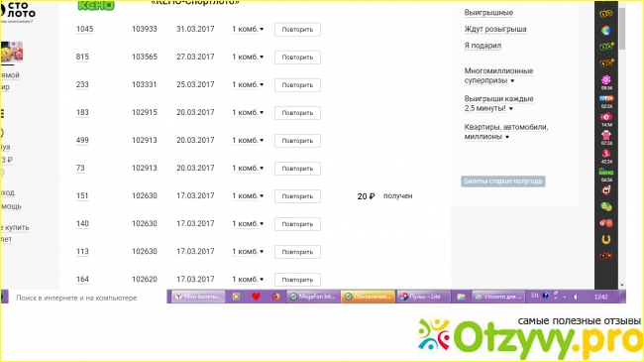Screen dimensions: 644x362
Task: Select the Ждут розыгрыша filter
Action: point(495,29)
